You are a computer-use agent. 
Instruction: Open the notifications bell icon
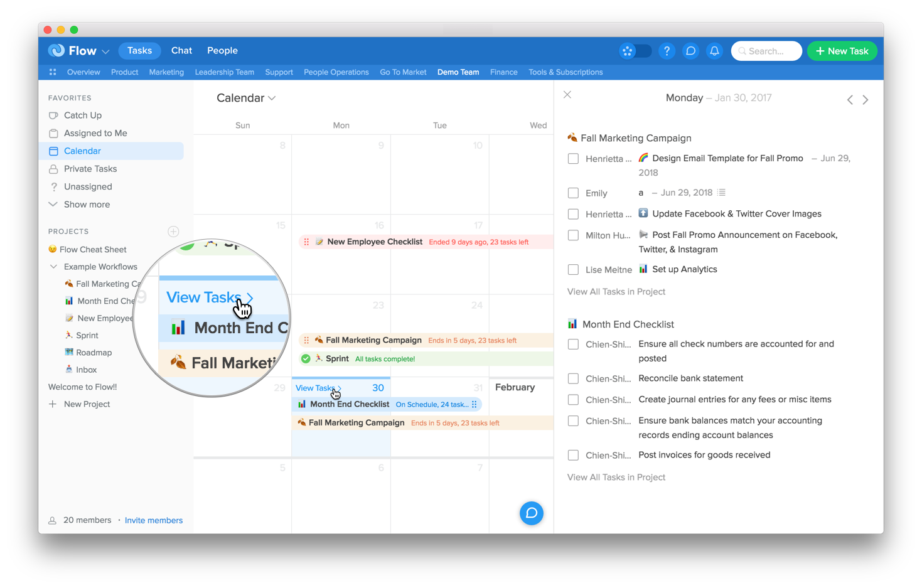tap(714, 51)
